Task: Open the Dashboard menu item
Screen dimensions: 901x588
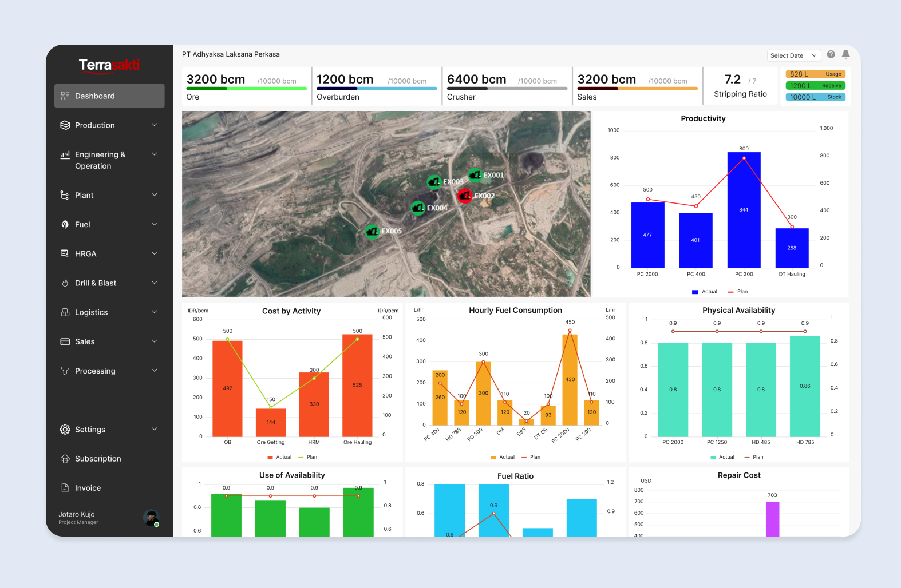Action: 109,96
